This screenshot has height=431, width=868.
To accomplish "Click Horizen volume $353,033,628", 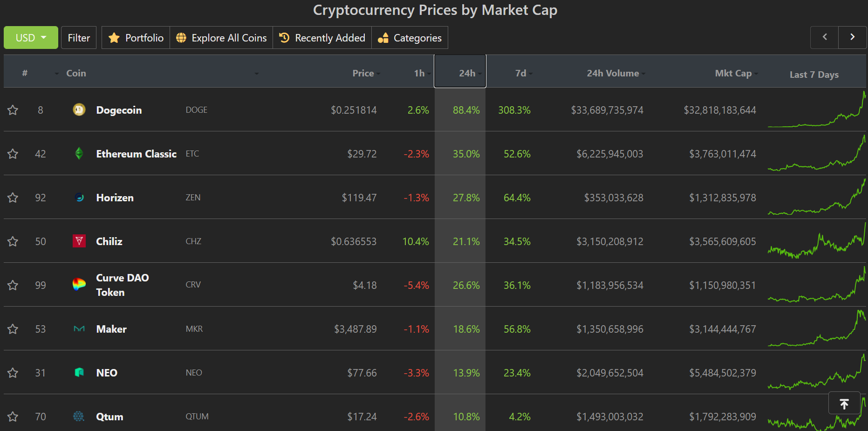I will (x=614, y=198).
